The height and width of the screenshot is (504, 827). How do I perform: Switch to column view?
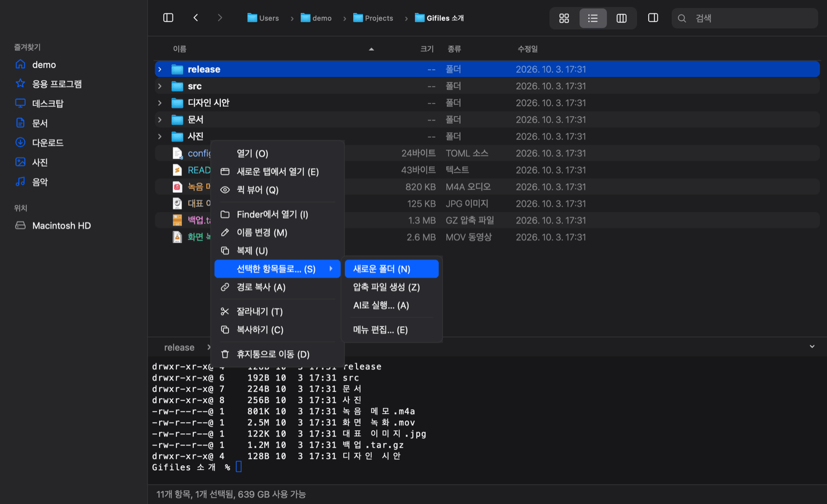[x=622, y=18]
